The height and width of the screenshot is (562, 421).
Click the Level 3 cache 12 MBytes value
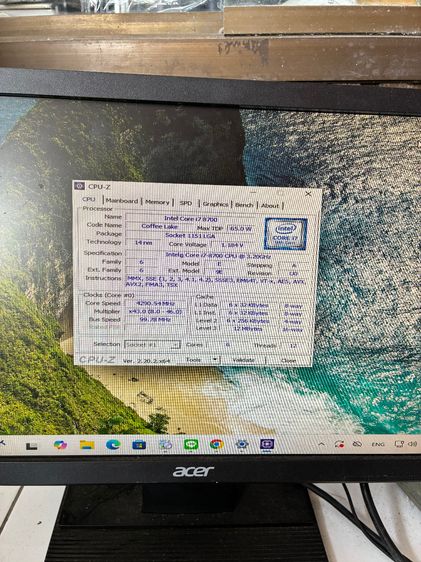(x=248, y=328)
